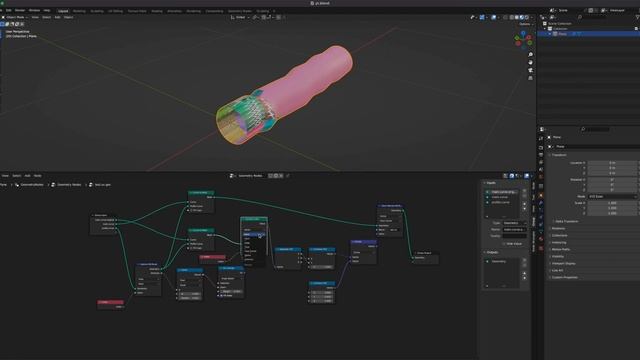Collapse the Collection row in outliner
640x360 pixels.
[x=545, y=29]
